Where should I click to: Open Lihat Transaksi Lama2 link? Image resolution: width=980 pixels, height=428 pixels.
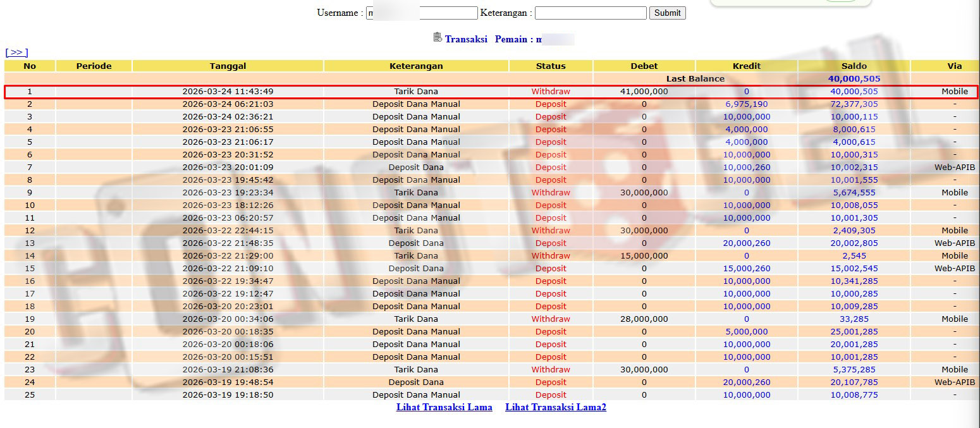(x=556, y=407)
